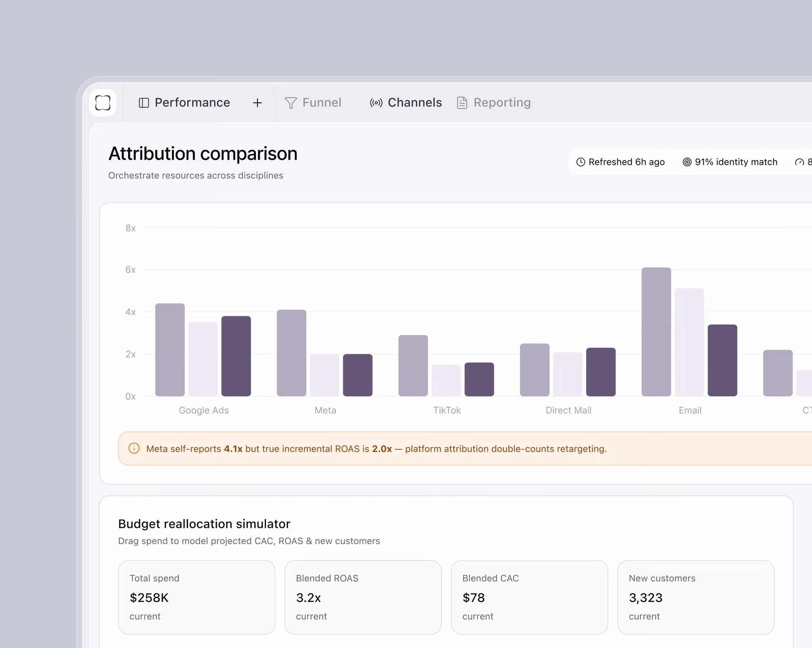Switch to the Channels tab

[406, 103]
